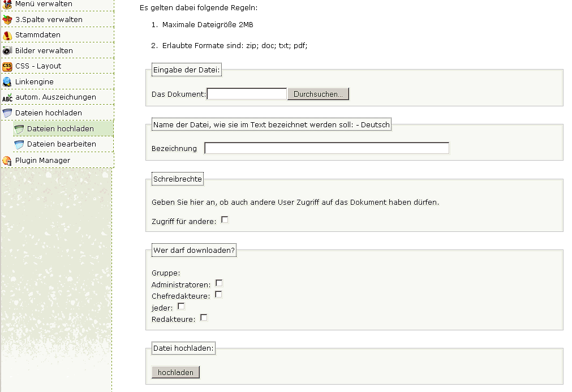Open Dateien bearbeiten in the sidebar
This screenshot has height=392, width=572.
61,144
